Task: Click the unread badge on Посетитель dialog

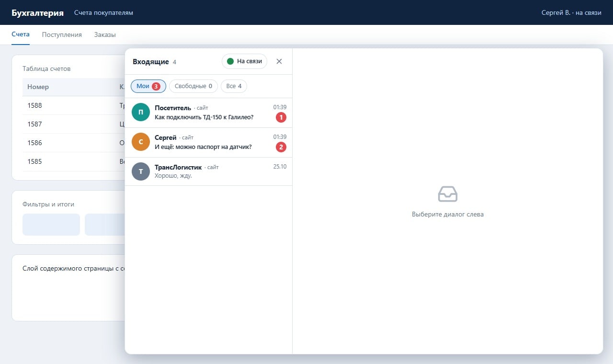Action: click(281, 117)
